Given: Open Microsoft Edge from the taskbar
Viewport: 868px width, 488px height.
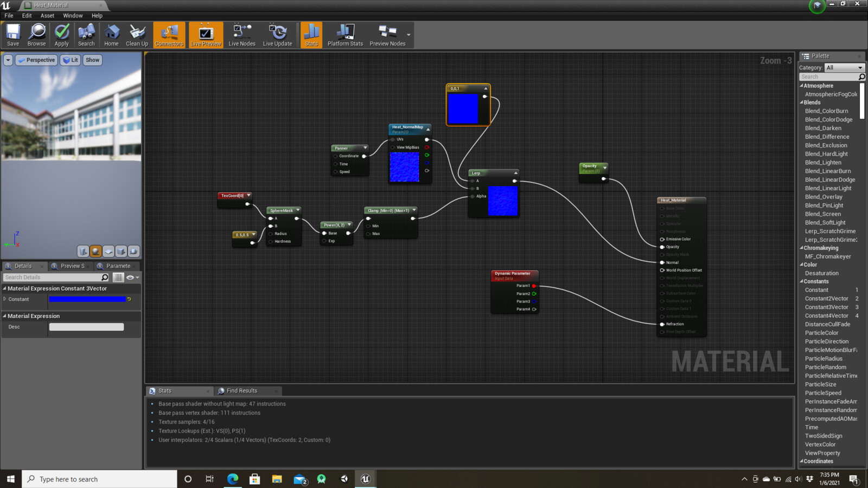Looking at the screenshot, I should coord(233,479).
